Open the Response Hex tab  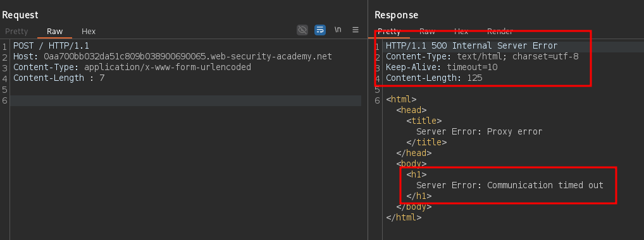tap(461, 31)
